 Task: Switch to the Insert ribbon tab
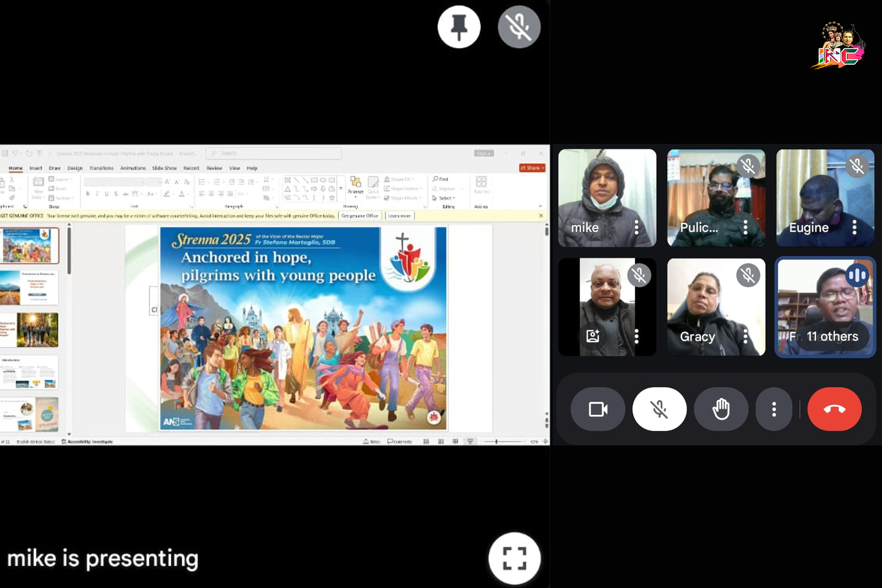click(36, 168)
